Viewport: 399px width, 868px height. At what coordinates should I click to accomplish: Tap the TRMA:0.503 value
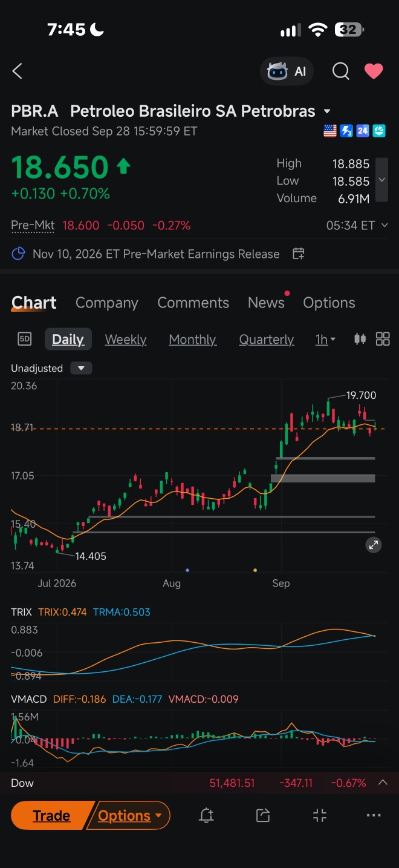122,612
